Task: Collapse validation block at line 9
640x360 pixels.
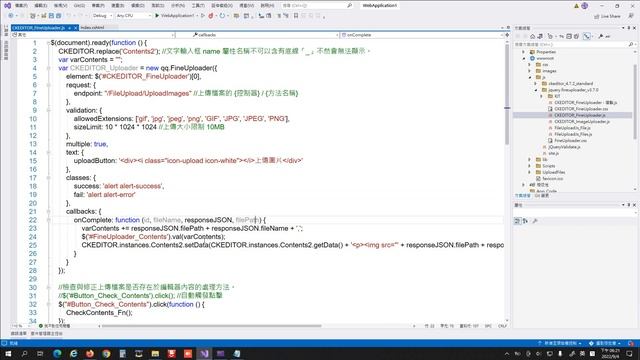Action: (x=48, y=110)
